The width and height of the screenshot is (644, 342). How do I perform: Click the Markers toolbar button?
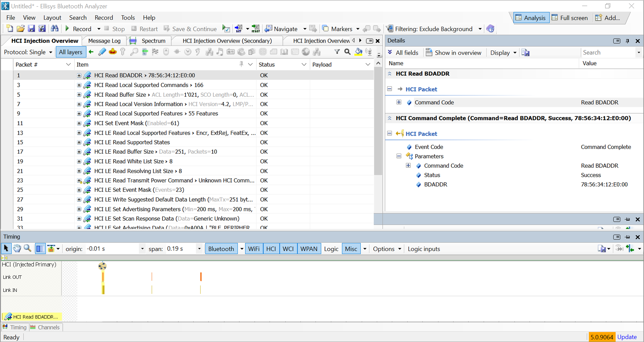pyautogui.click(x=337, y=29)
